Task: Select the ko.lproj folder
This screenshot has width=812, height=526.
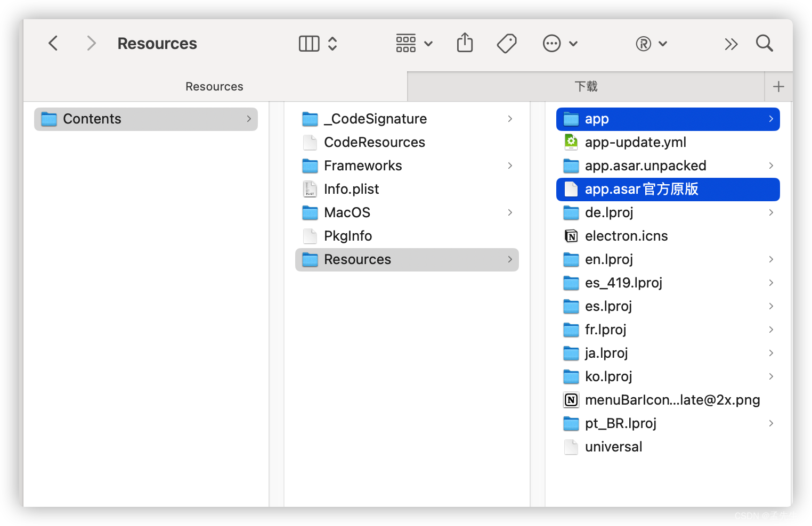Action: (668, 376)
